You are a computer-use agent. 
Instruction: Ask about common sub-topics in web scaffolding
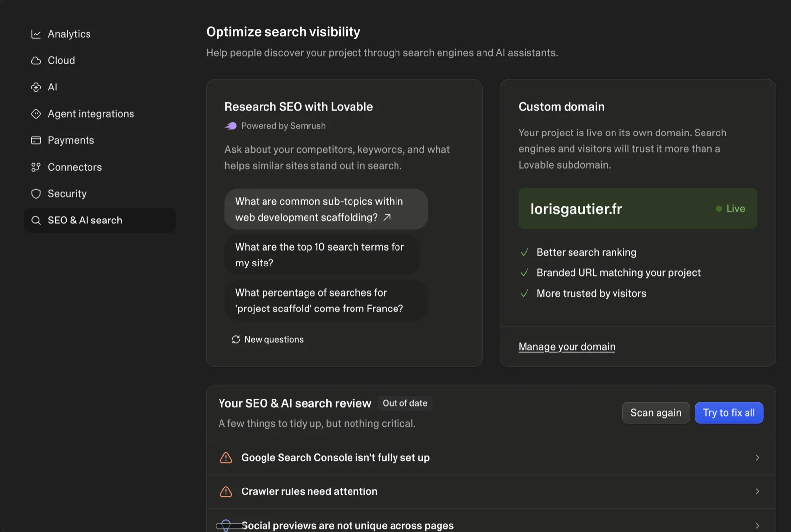tap(326, 209)
